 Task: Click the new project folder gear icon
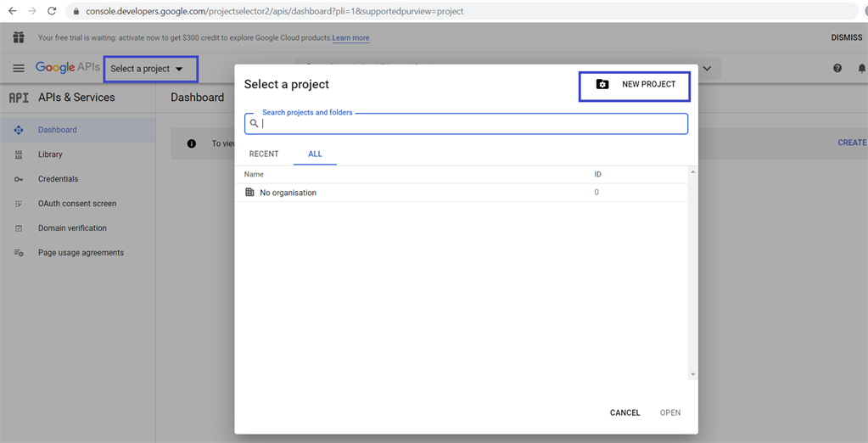(x=602, y=84)
